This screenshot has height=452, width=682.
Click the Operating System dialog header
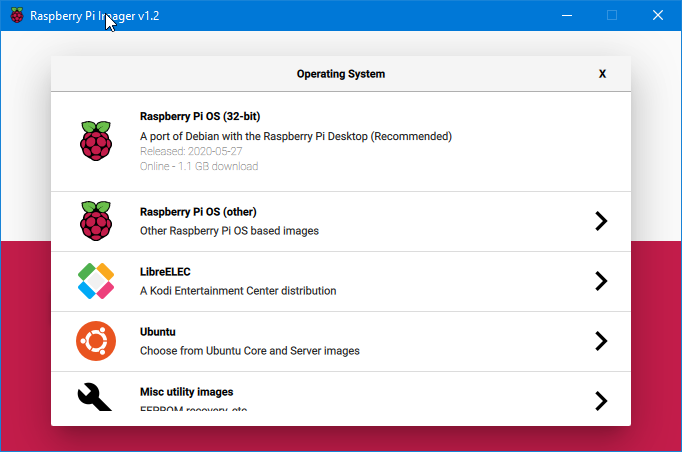[x=341, y=74]
